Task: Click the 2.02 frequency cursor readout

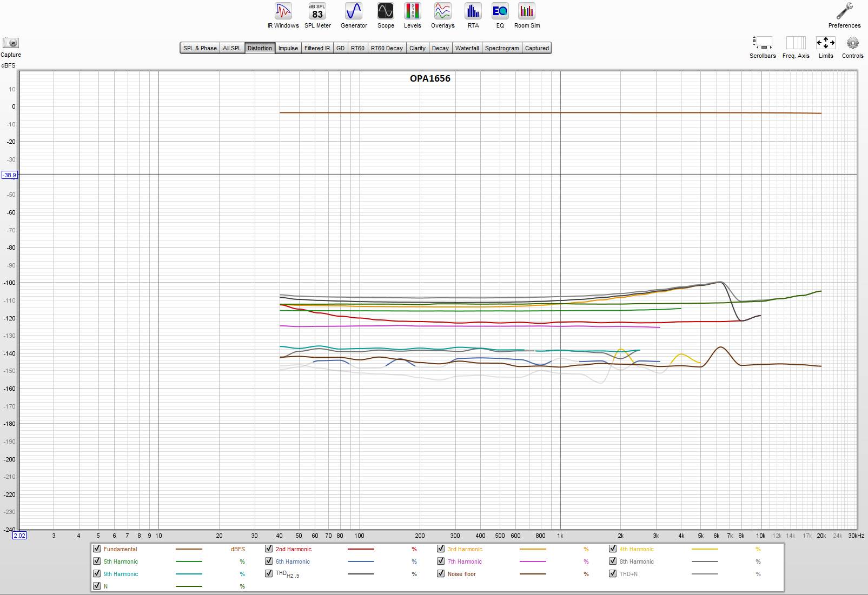Action: click(19, 536)
